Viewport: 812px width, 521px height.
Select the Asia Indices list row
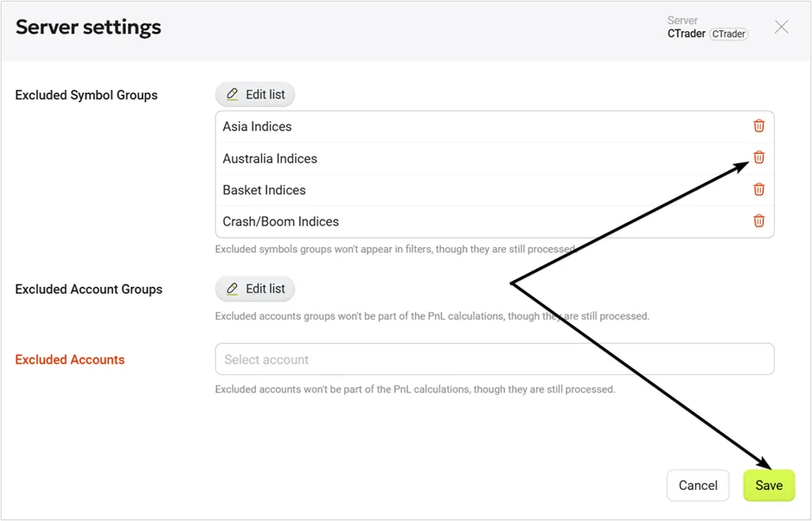[495, 127]
